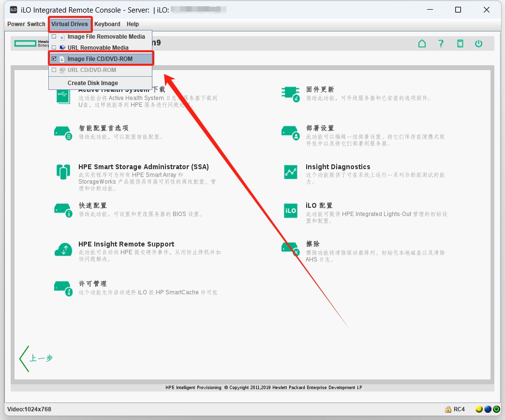Open the iLO 配置 icon

pos(290,210)
